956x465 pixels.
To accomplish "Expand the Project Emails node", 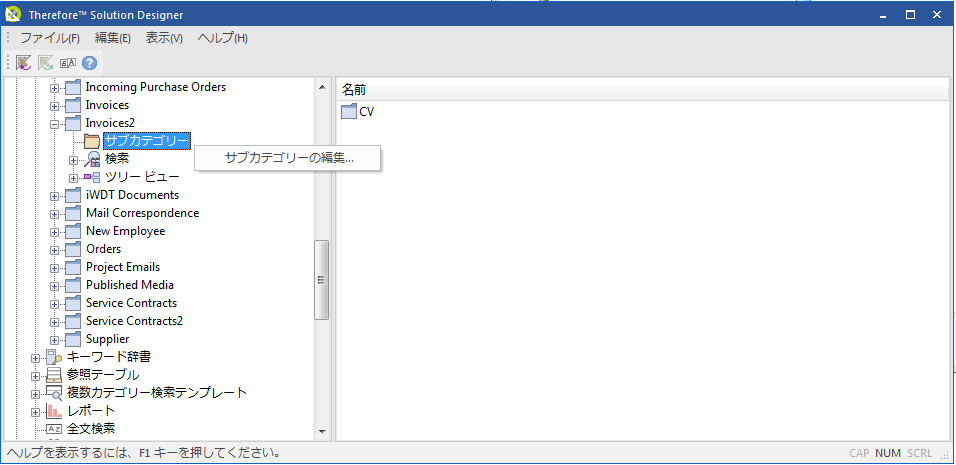I will pos(54,268).
